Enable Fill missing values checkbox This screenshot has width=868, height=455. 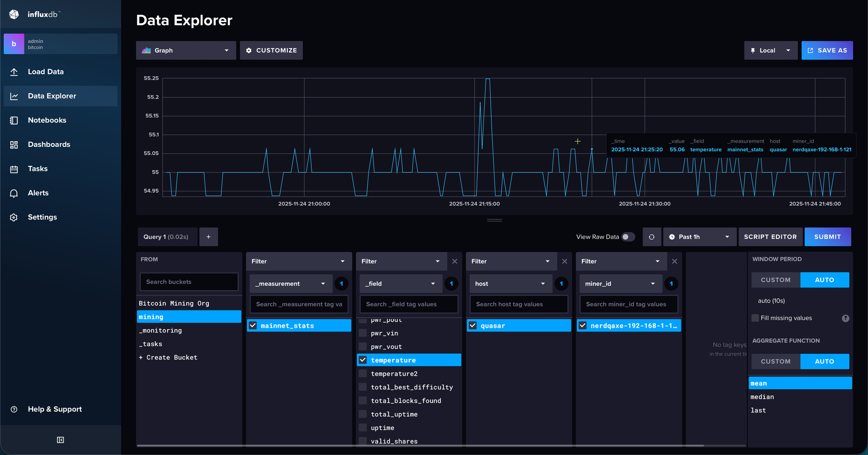(x=755, y=318)
